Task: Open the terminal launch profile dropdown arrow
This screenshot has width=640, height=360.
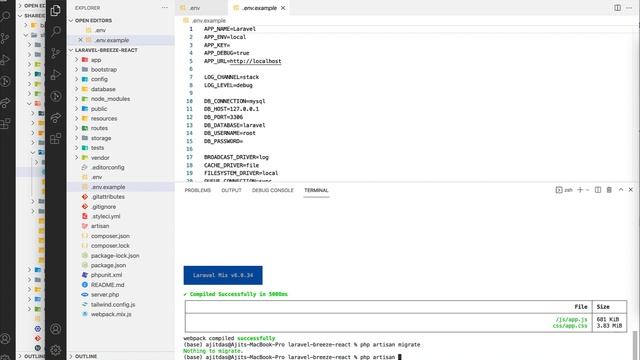Action: (x=587, y=190)
